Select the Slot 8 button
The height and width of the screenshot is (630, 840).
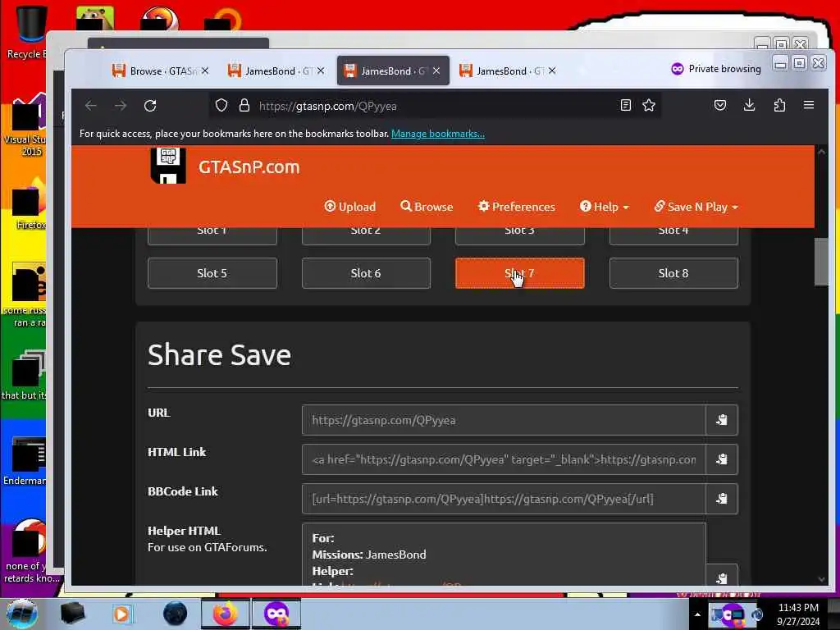tap(673, 273)
